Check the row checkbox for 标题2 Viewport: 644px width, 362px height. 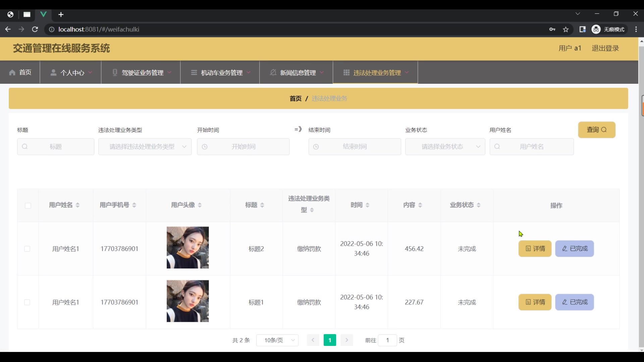tap(27, 249)
